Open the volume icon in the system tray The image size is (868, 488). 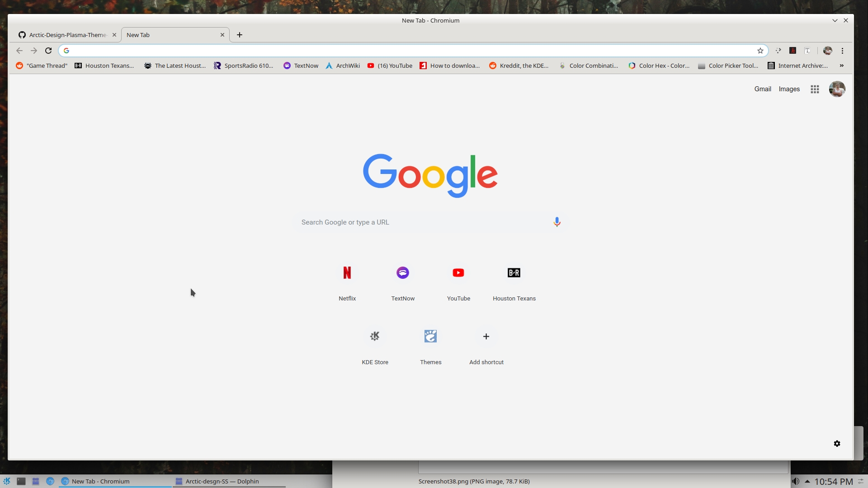(796, 481)
